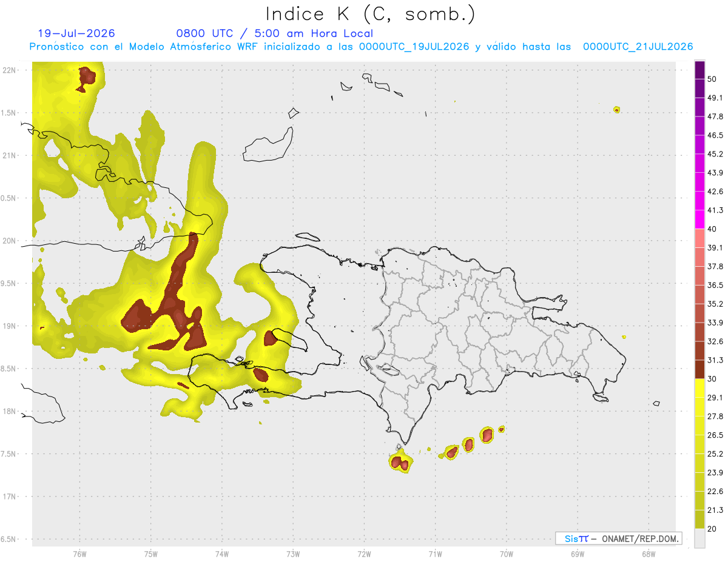Viewport: 728px width, 562px height.
Task: Click the "74W" longitude label
Action: [x=222, y=554]
